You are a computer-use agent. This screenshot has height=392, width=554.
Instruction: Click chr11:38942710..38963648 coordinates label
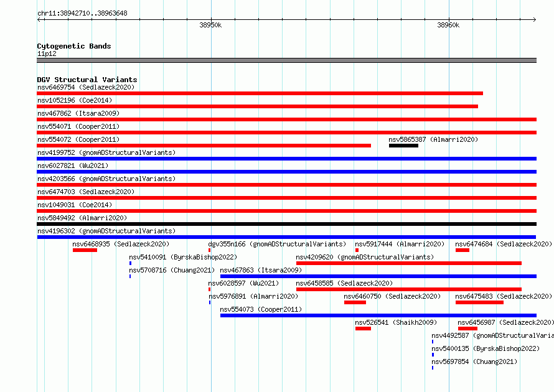82,13
